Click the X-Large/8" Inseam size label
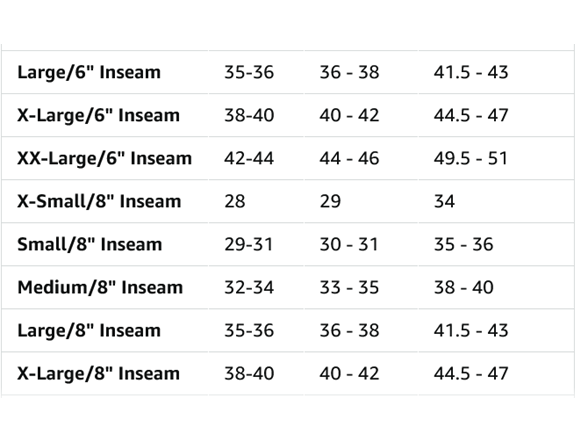588x441 pixels. [x=98, y=374]
